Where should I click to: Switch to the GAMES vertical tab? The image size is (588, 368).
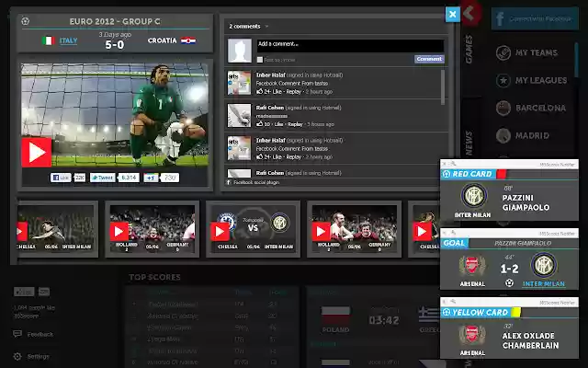click(x=469, y=49)
